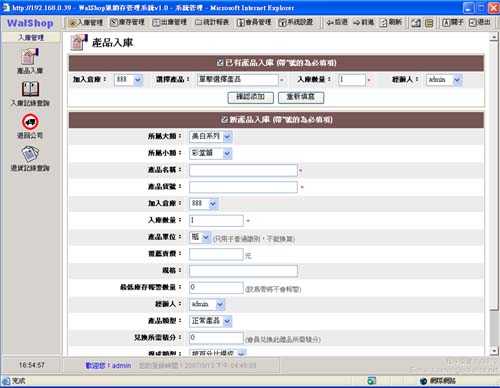Focus 入庫數量 field in new-product section
500x388 pixels.
216,221
